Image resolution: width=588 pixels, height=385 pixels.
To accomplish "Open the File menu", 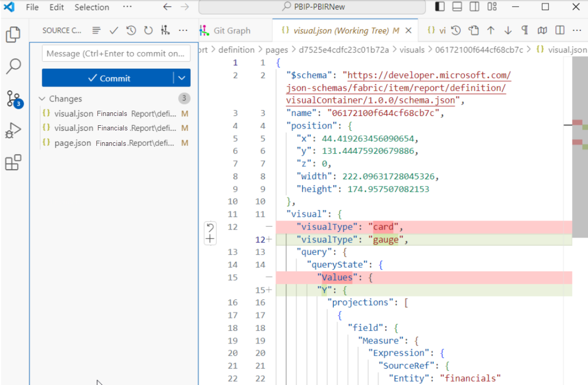I will pyautogui.click(x=32, y=7).
